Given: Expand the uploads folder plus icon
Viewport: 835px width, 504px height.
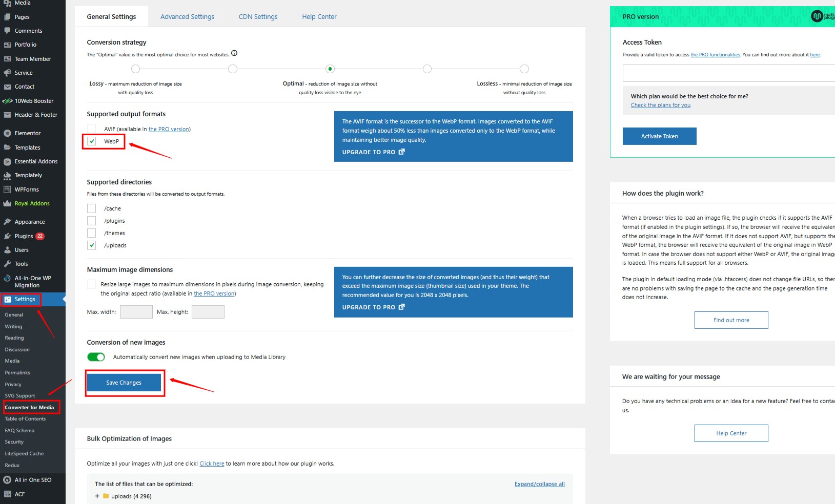Looking at the screenshot, I should [x=97, y=496].
